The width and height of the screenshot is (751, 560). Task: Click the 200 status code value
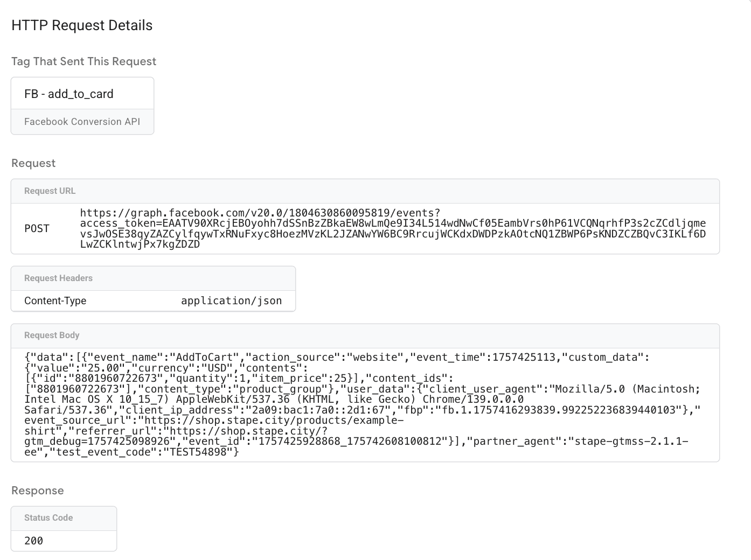[x=33, y=541]
